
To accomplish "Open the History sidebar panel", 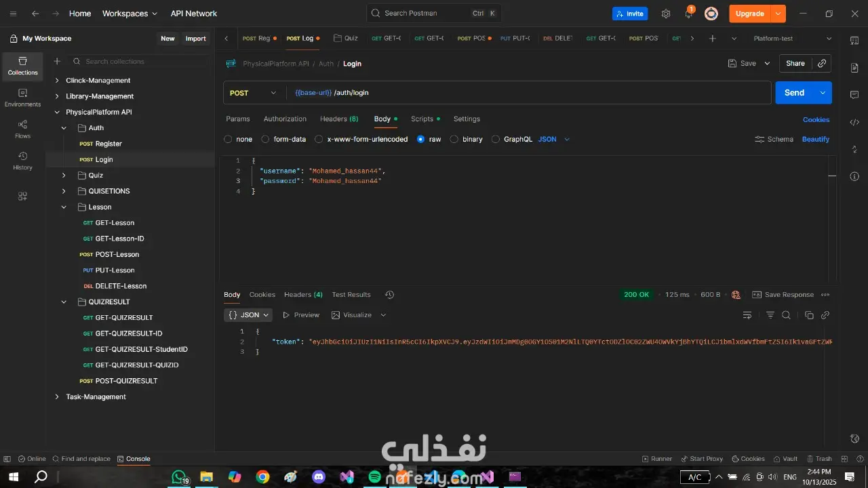I will tap(22, 161).
